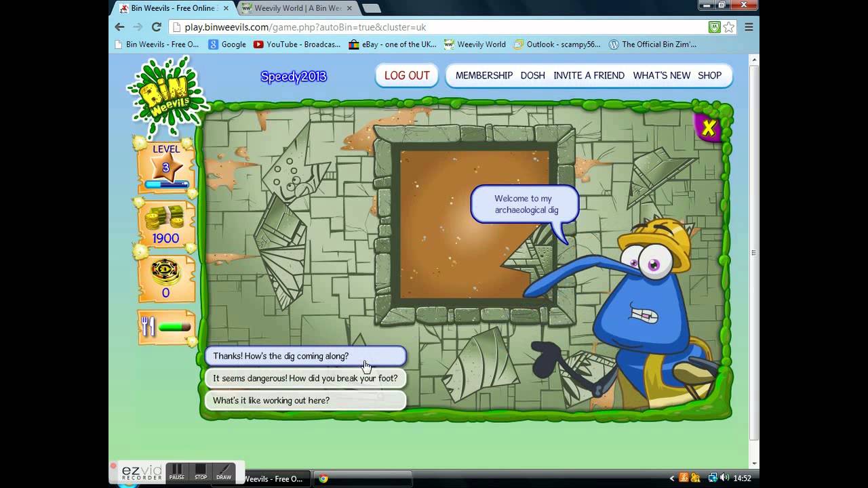Open WHAT'S NEW menu item
This screenshot has width=868, height=488.
[x=661, y=75]
